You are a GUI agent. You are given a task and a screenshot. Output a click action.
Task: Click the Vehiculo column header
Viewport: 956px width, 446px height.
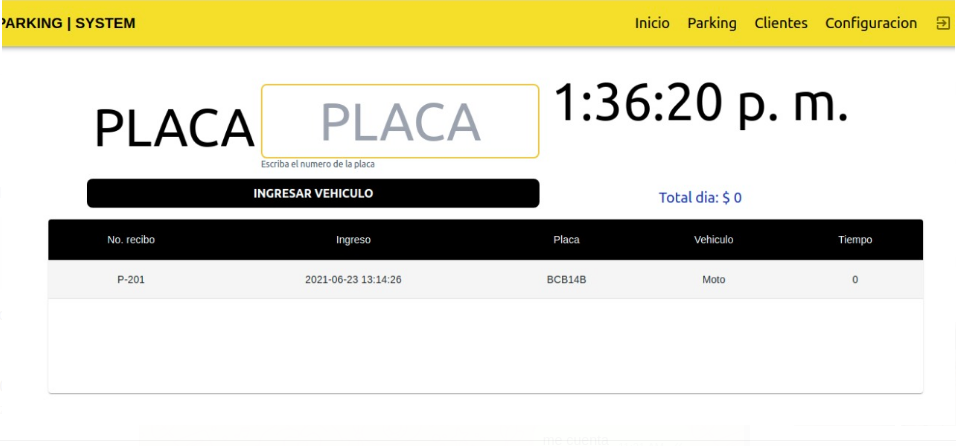(713, 240)
